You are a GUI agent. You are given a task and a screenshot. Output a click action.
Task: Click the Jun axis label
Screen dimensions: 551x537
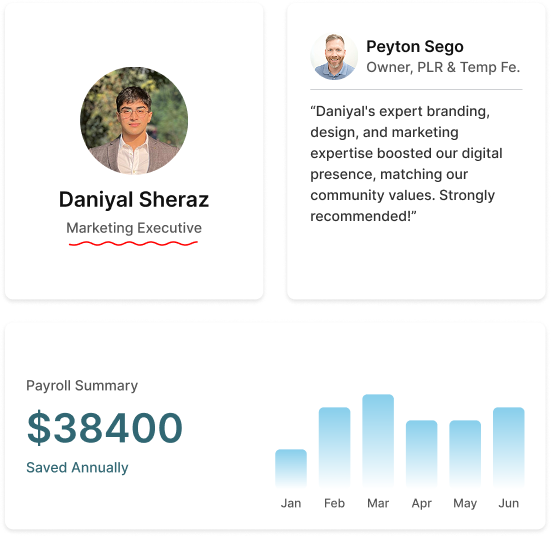coord(509,503)
